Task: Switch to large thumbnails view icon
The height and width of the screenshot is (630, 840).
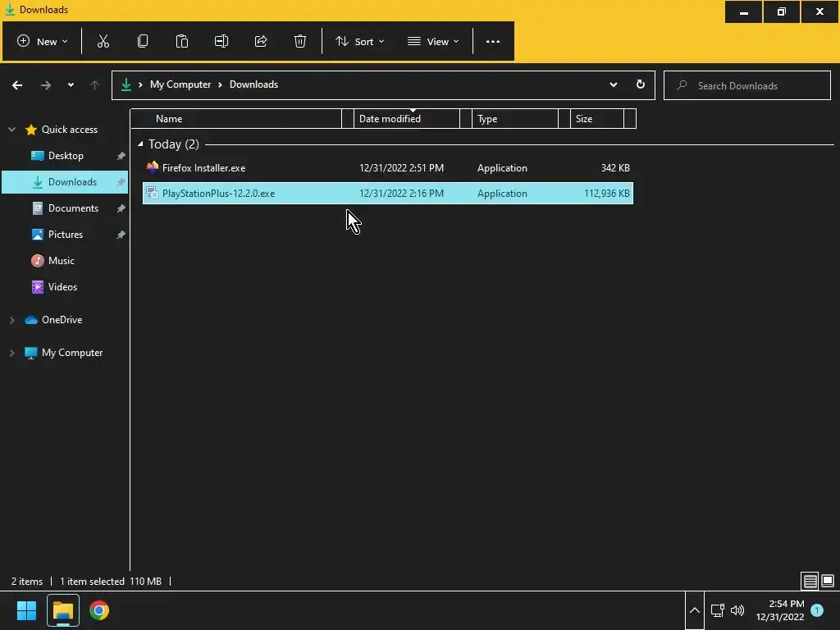Action: (828, 581)
